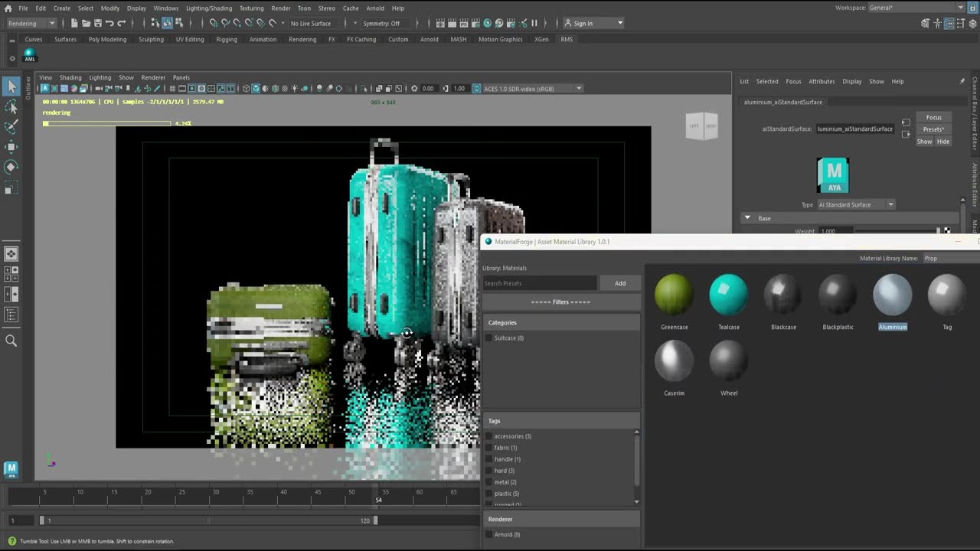Check the metal (2) tag
Image resolution: width=980 pixels, height=551 pixels.
pyautogui.click(x=489, y=482)
